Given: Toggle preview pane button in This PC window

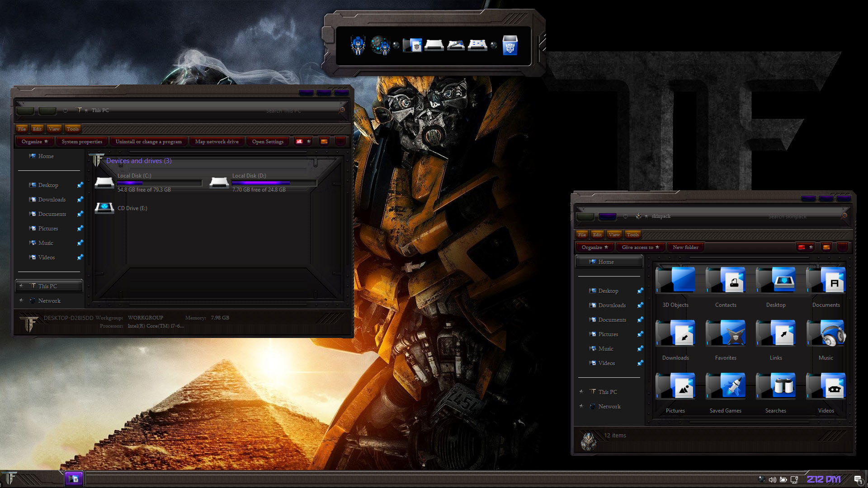Looking at the screenshot, I should (x=324, y=141).
